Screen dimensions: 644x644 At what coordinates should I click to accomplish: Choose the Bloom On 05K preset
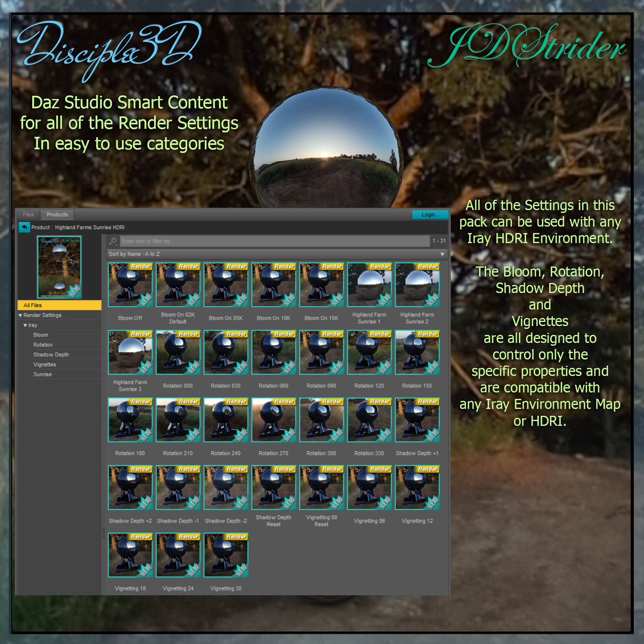[x=226, y=285]
